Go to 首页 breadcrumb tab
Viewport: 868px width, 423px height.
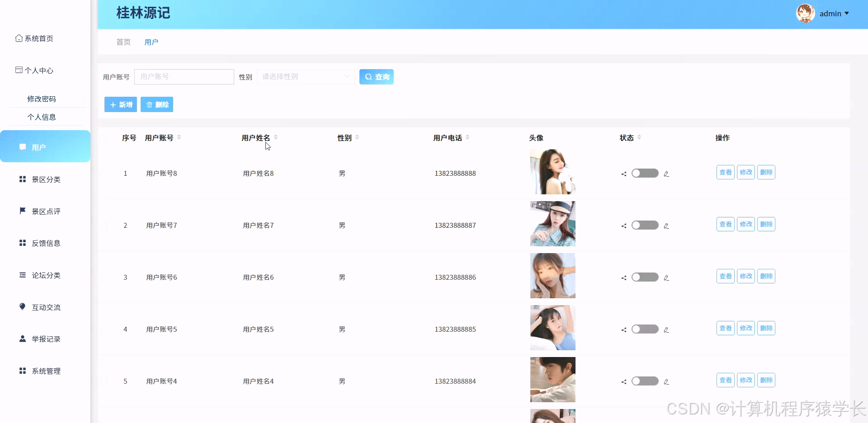(123, 42)
